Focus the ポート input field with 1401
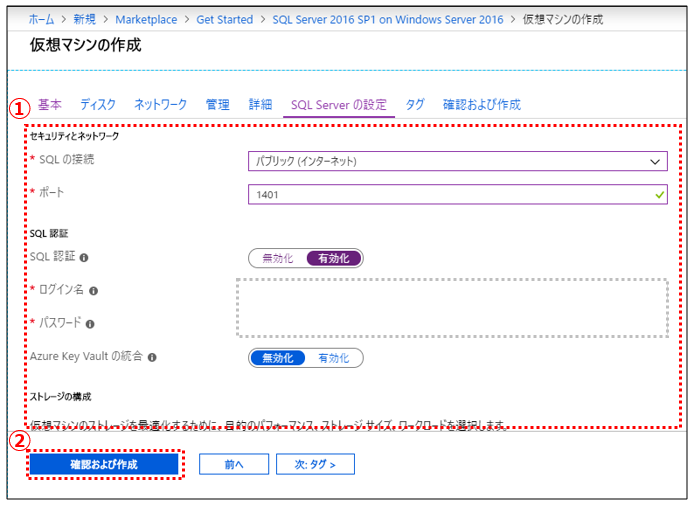Viewport: 696px width, 505px height. pyautogui.click(x=458, y=194)
